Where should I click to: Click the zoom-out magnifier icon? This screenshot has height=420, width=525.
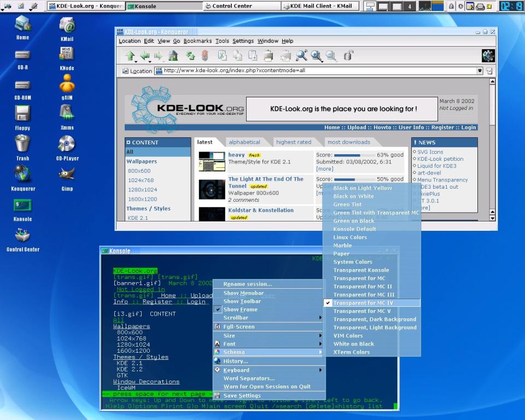tap(331, 56)
